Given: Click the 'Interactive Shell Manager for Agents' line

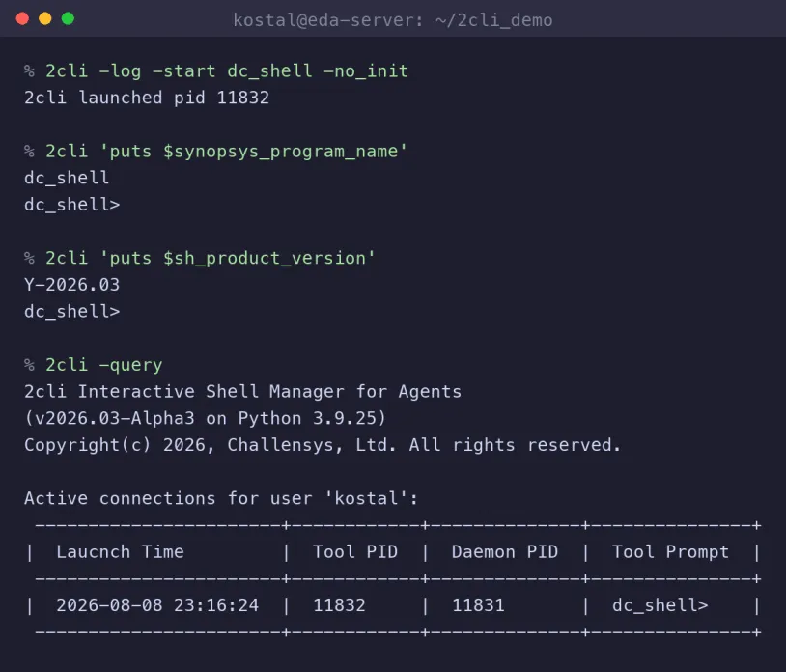Looking at the screenshot, I should click(242, 391).
